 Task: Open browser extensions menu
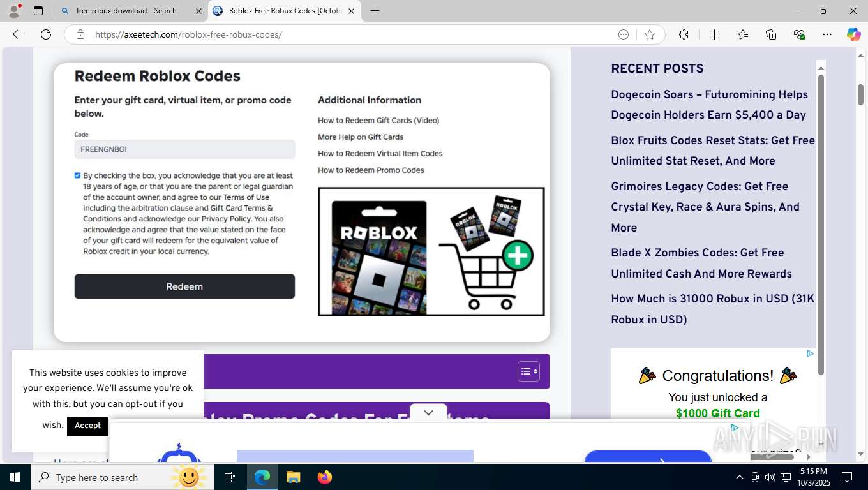click(684, 34)
